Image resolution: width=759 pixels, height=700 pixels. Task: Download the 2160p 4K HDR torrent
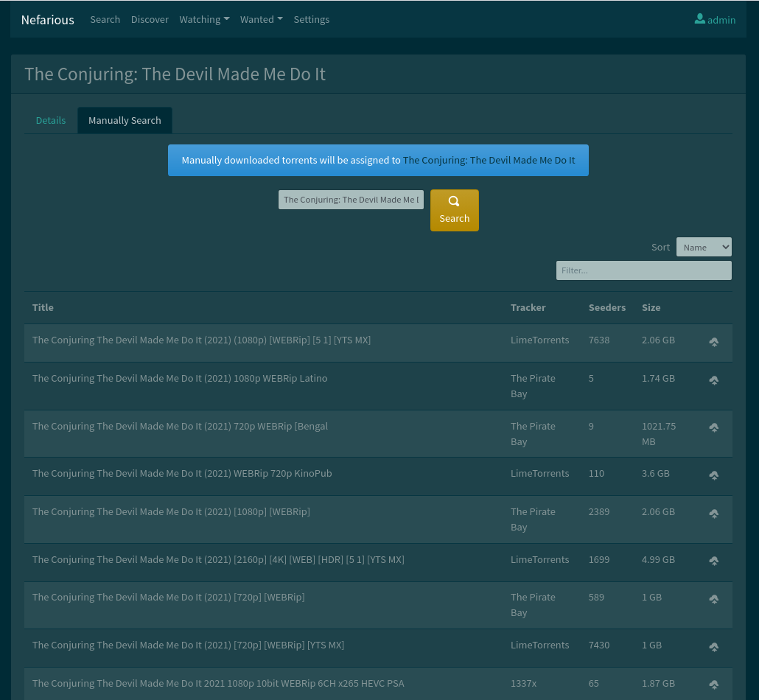point(713,561)
